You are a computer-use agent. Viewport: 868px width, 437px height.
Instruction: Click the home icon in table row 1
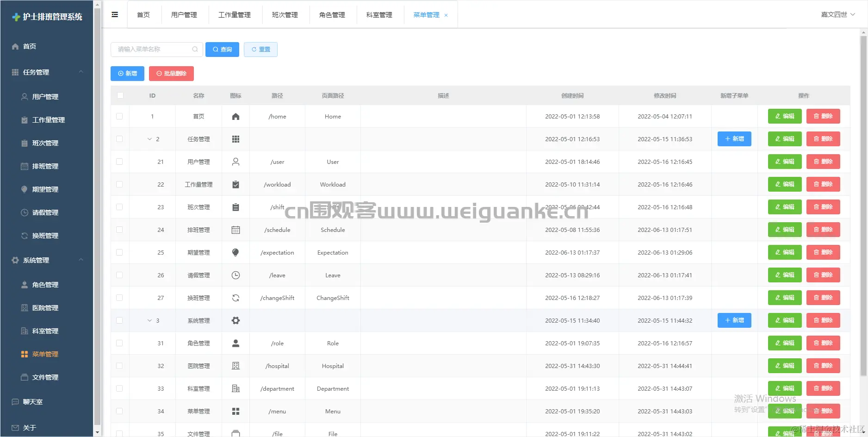click(x=236, y=117)
